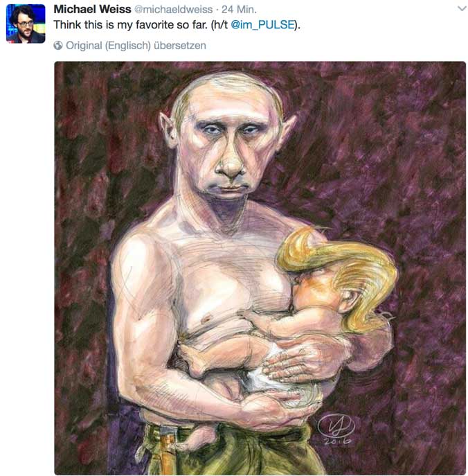Viewport: 468px width, 476px height.
Task: Click the Michael Weiss display name
Action: coord(92,10)
